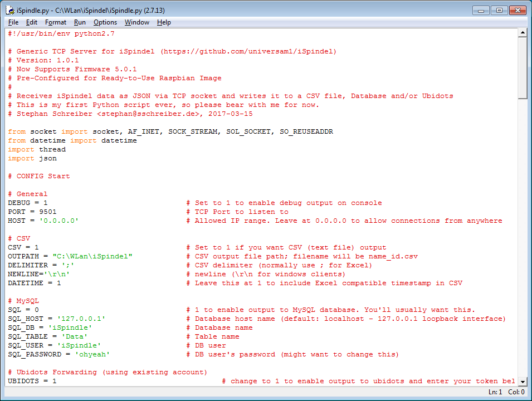532x401 pixels.
Task: Click the Col: 0 status indicator
Action: [x=516, y=392]
